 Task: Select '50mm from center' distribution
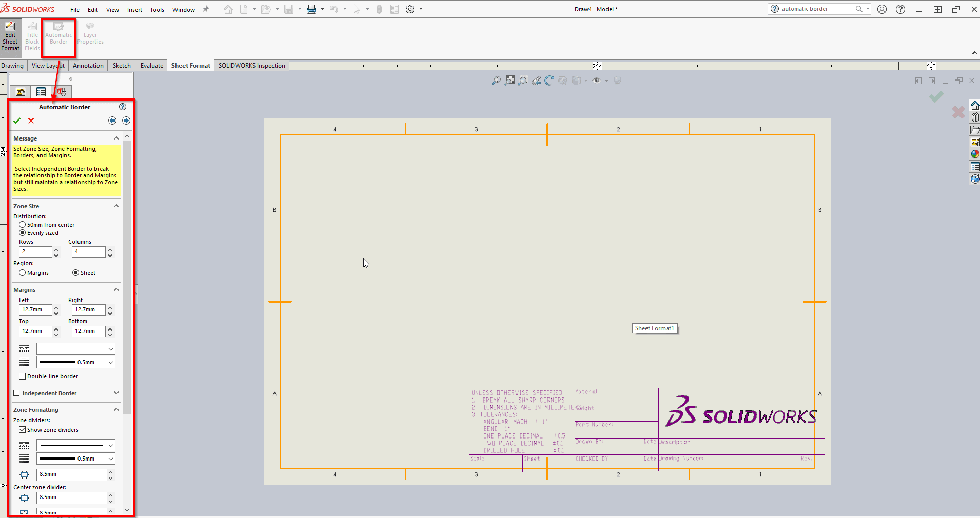(x=23, y=225)
